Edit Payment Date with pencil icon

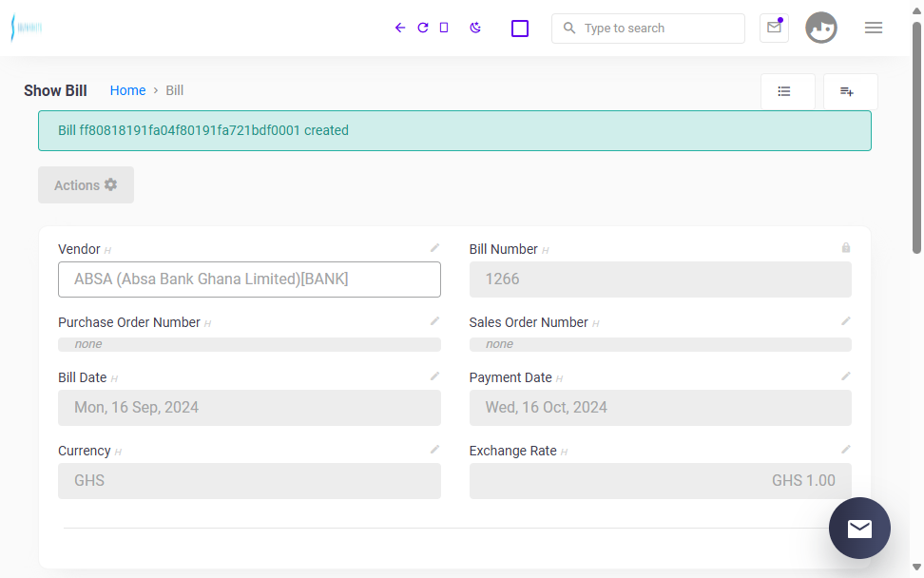846,376
